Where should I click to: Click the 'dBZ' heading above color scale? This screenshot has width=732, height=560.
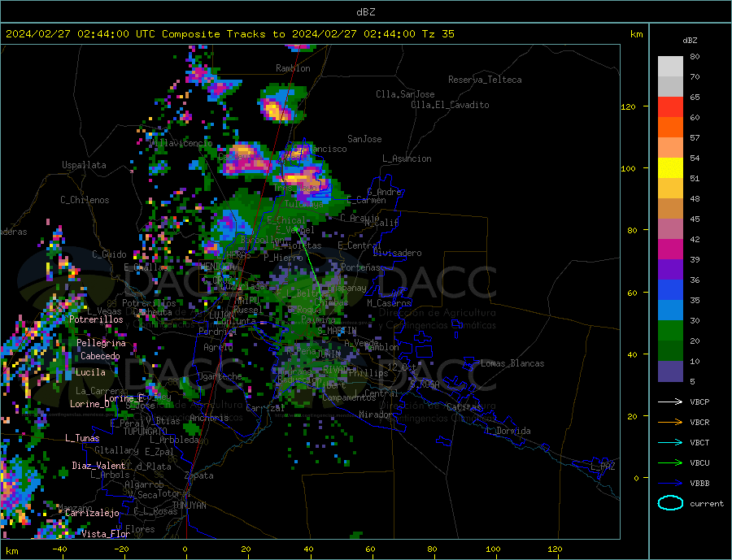tap(690, 41)
